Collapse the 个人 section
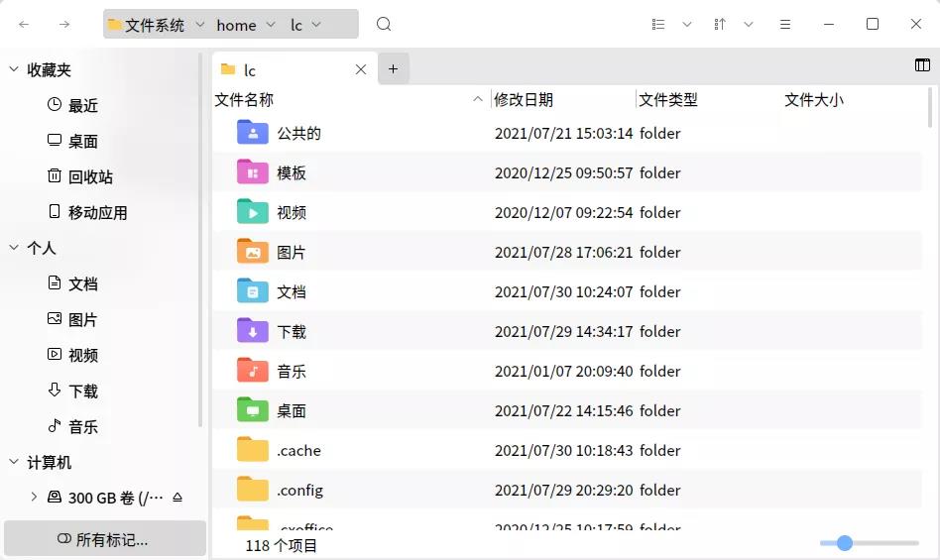 (14, 248)
